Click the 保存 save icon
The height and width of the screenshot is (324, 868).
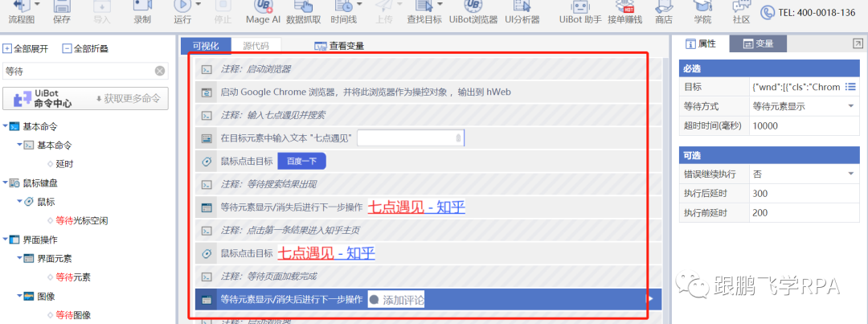click(62, 12)
